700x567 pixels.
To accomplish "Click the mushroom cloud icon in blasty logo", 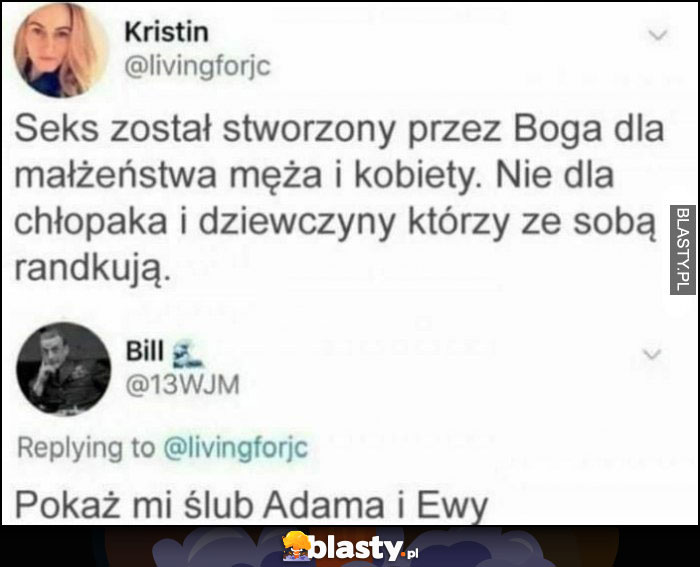I will click(x=297, y=546).
